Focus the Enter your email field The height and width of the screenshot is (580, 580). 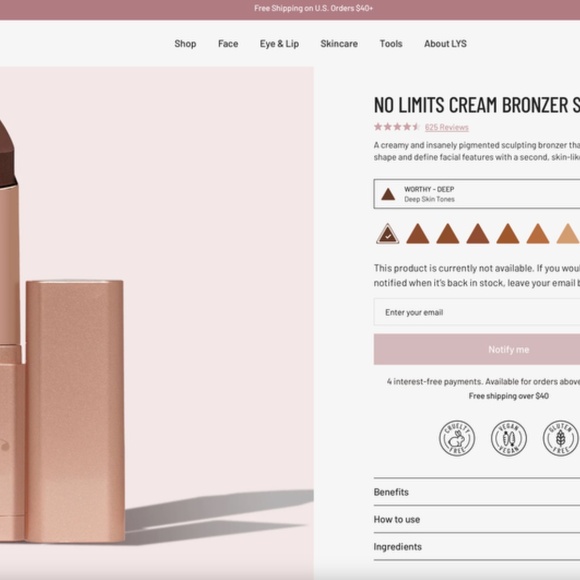click(x=477, y=312)
